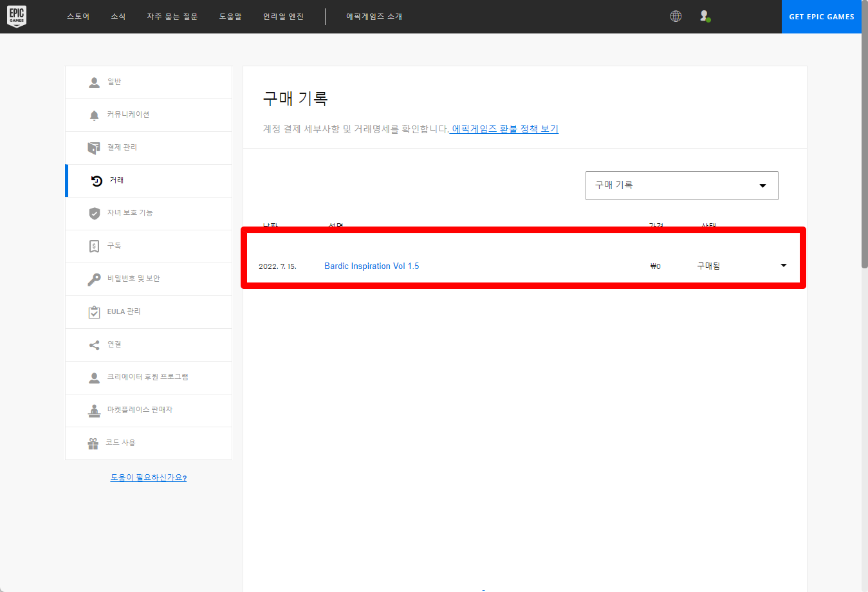Select the 일반 sidebar label
The width and height of the screenshot is (868, 592).
[x=115, y=82]
